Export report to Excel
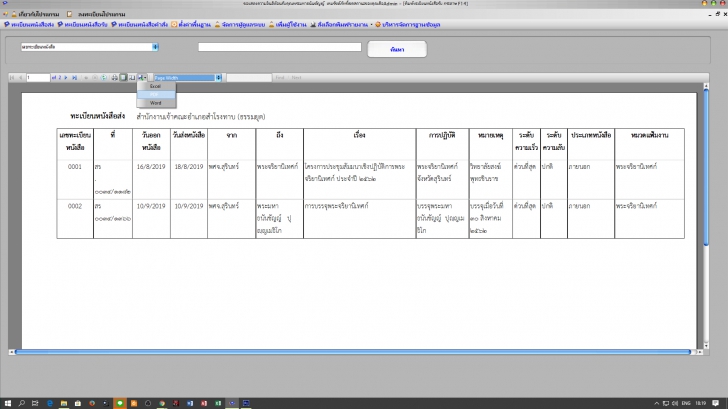Viewport: 728px width, 409px height. [x=156, y=86]
